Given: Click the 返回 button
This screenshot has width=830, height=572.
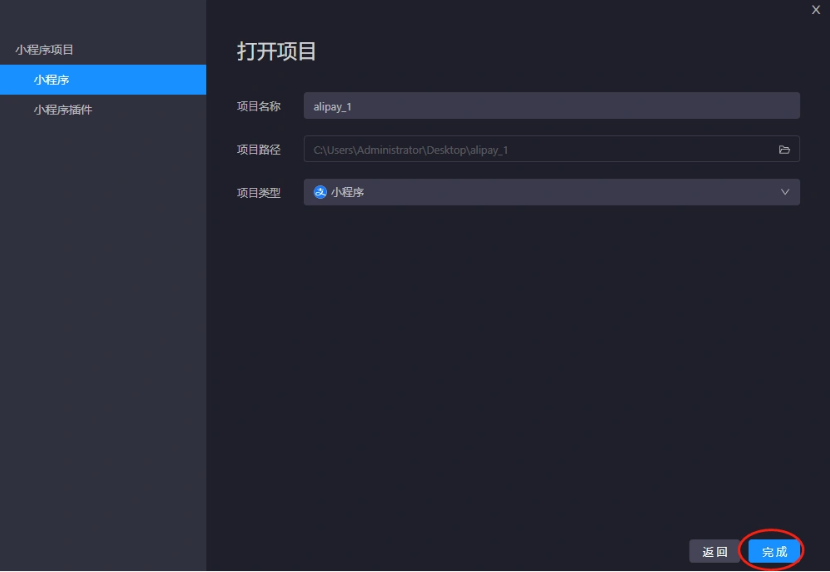Looking at the screenshot, I should [714, 551].
